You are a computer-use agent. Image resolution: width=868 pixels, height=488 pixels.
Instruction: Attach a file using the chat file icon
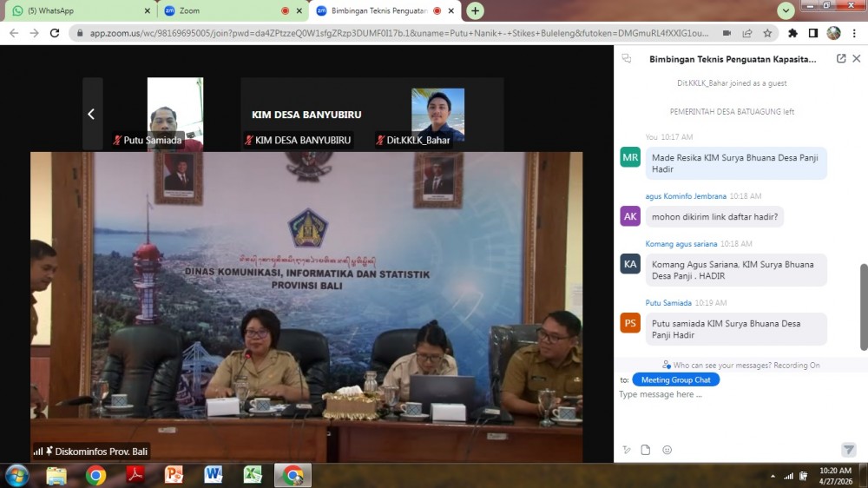click(x=646, y=450)
